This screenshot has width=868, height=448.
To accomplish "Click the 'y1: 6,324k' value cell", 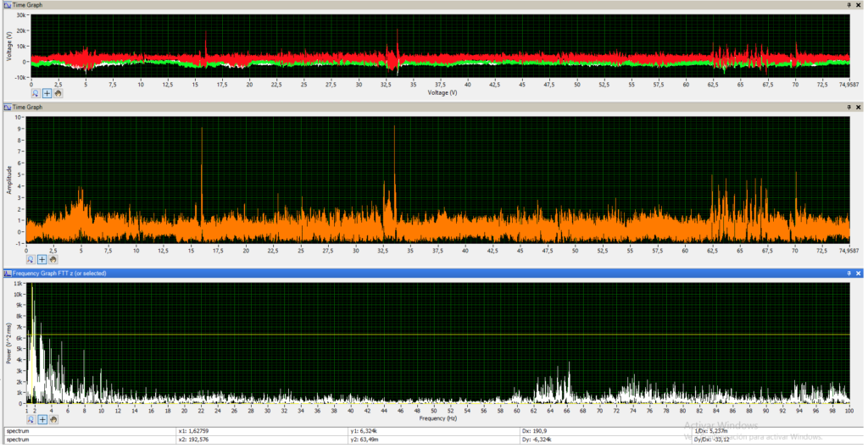I will click(x=435, y=430).
